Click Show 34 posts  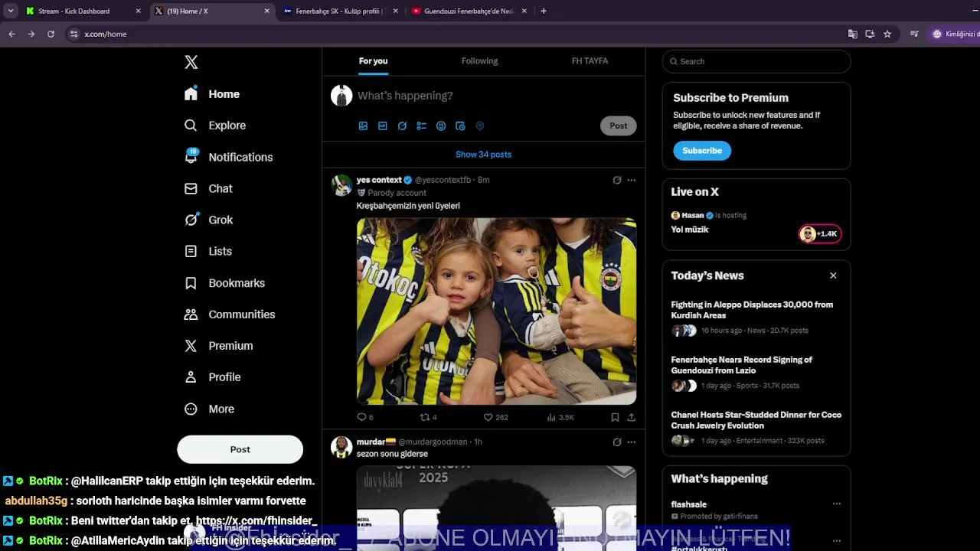click(x=483, y=155)
